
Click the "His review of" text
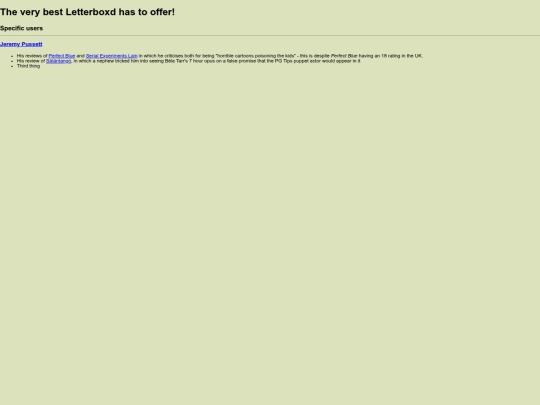(31, 61)
